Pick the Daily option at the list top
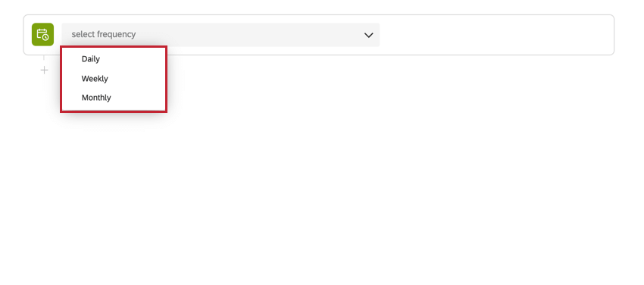Image resolution: width=644 pixels, height=285 pixels. [x=114, y=59]
